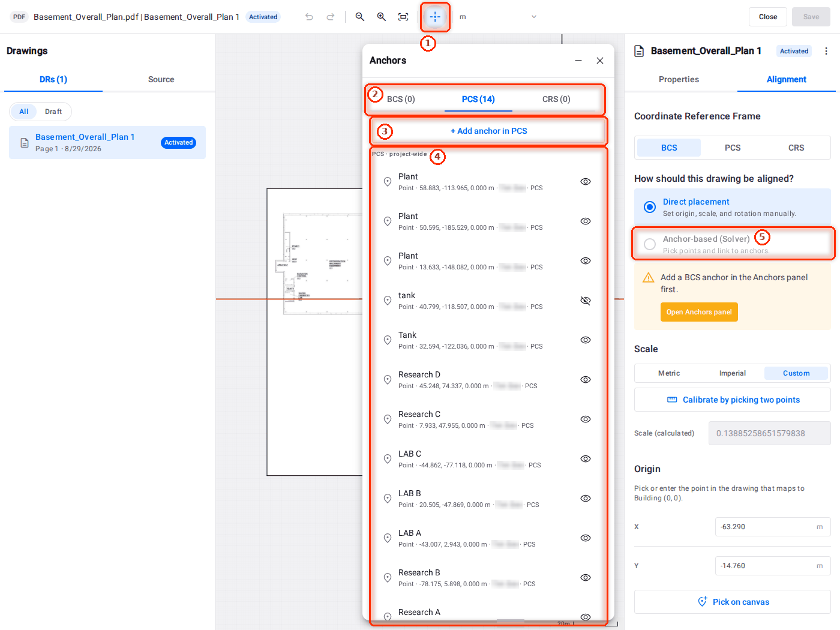
Task: Switch to the CRS (0) anchors tab
Action: coord(556,99)
